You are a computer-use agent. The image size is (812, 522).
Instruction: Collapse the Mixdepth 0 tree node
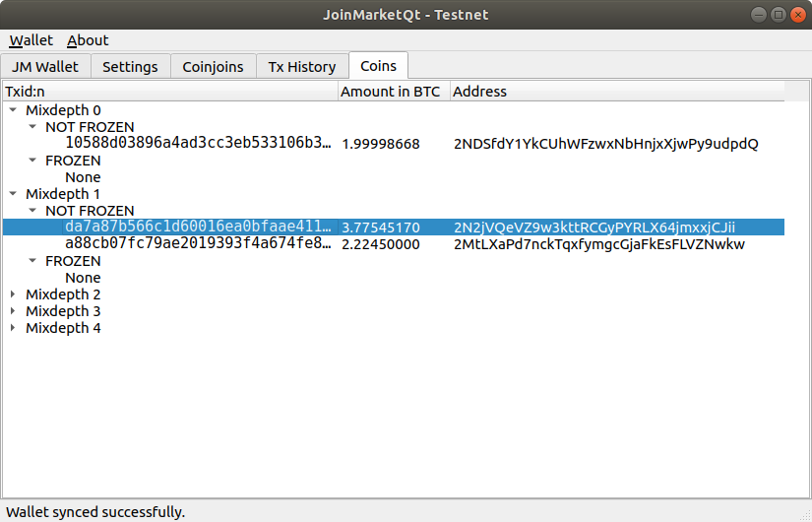pos(13,110)
